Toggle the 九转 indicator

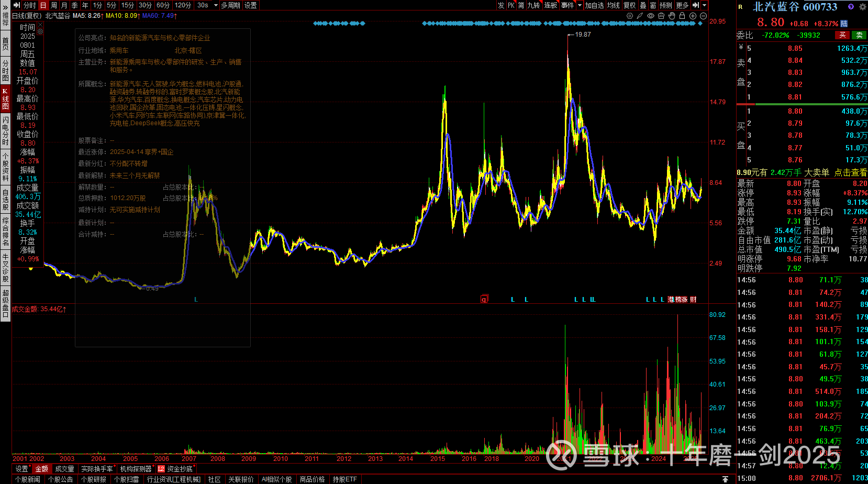pyautogui.click(x=534, y=5)
